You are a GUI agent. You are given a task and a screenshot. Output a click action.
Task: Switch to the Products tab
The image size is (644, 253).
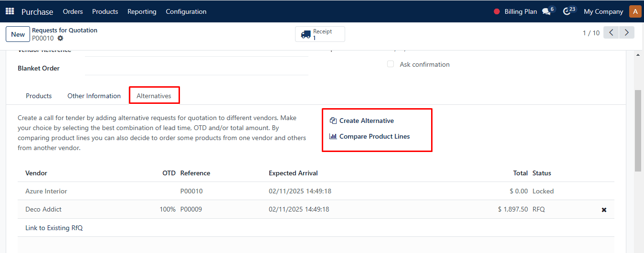point(39,96)
